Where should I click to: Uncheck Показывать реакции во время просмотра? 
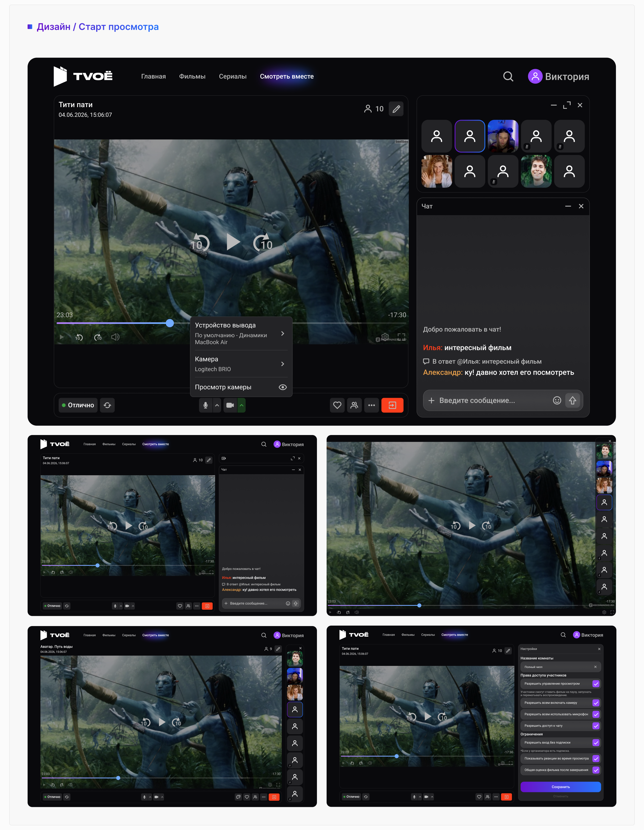pyautogui.click(x=596, y=759)
